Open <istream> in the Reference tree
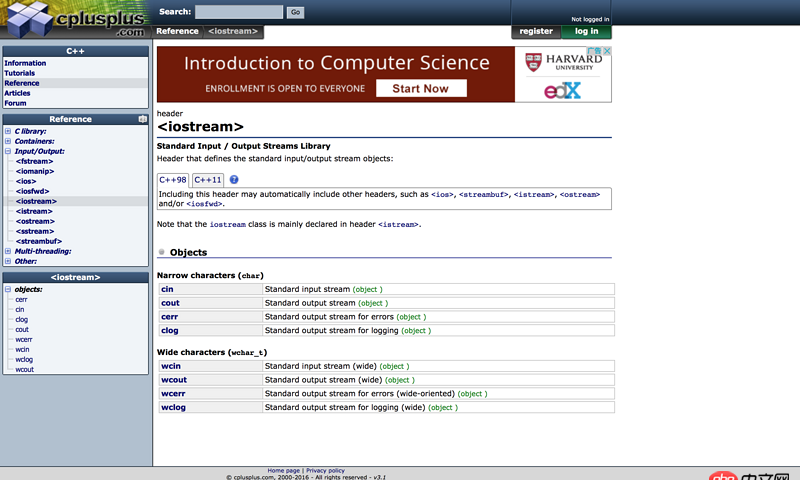 pos(34,211)
